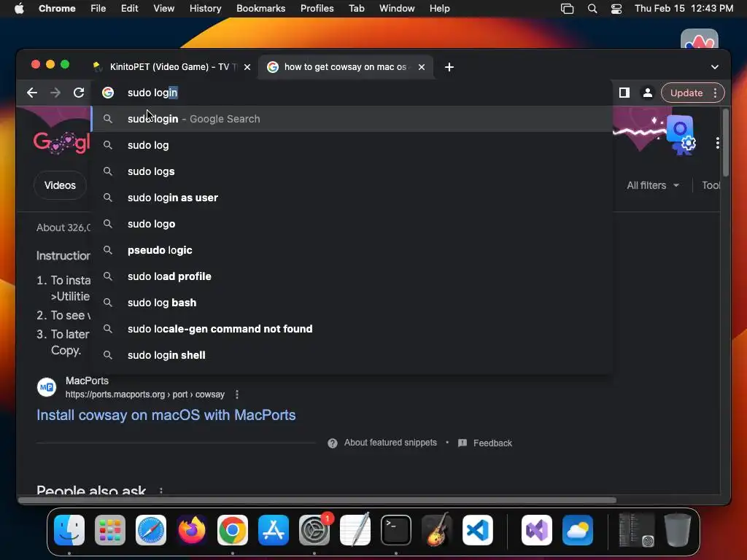Image resolution: width=747 pixels, height=560 pixels.
Task: Open the Tab menu in menu bar
Action: click(x=356, y=9)
